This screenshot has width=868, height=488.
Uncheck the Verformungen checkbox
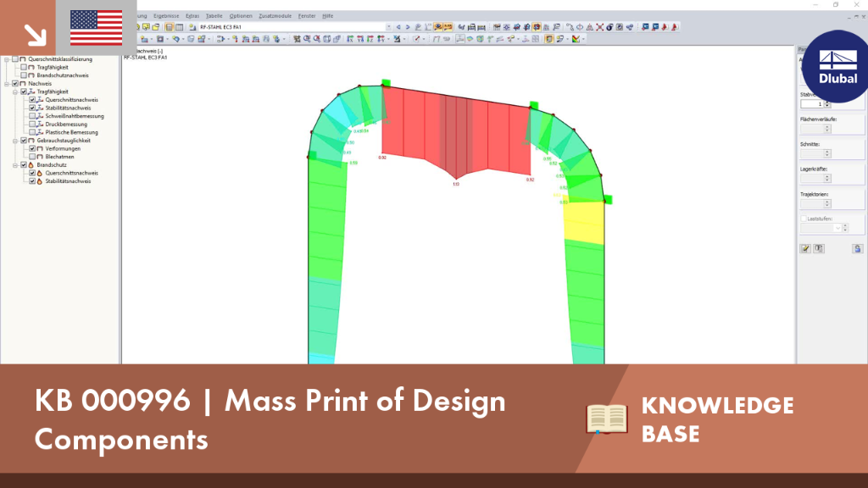(32, 149)
